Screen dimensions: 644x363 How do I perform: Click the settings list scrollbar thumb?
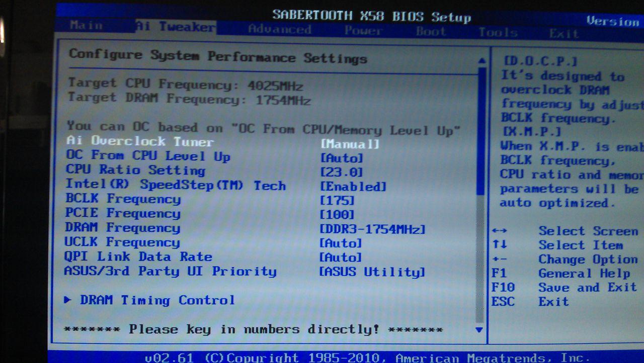[x=481, y=131]
